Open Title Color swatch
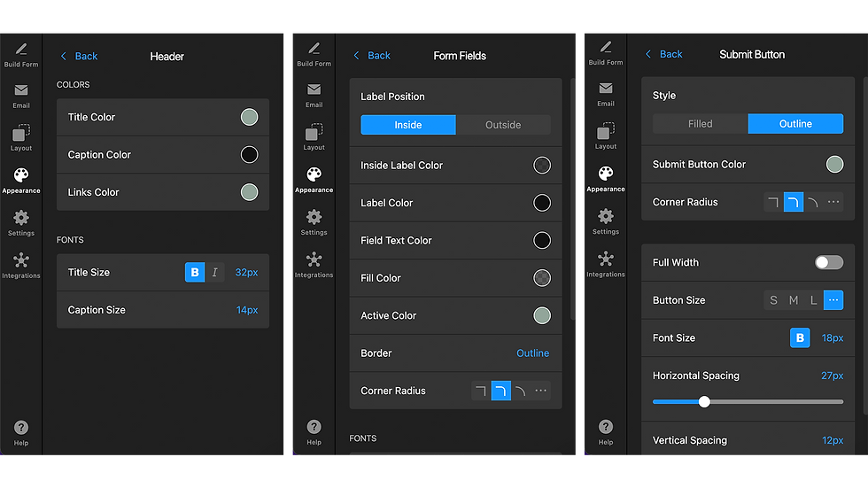This screenshot has width=868, height=488. [x=249, y=117]
